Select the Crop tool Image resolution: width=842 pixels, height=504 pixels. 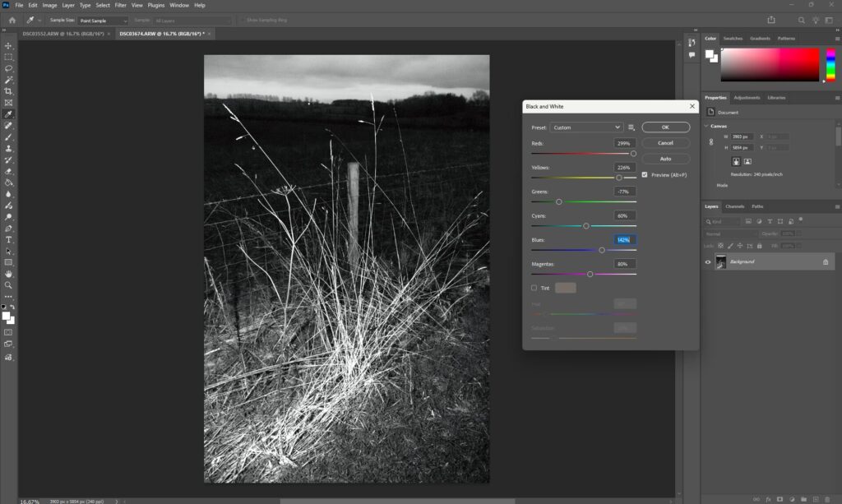coord(8,91)
